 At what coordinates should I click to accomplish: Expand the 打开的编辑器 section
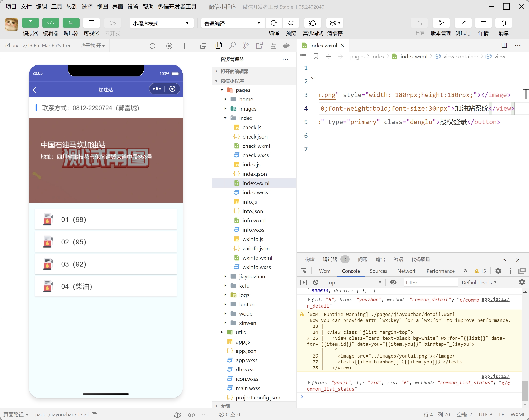click(254, 71)
